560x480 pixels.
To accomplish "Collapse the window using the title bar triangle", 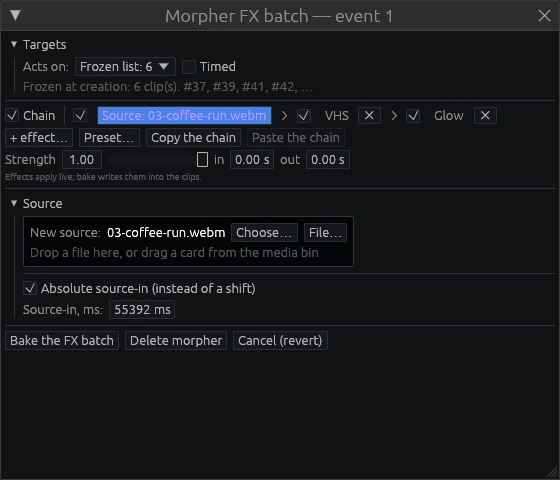I will tap(15, 15).
